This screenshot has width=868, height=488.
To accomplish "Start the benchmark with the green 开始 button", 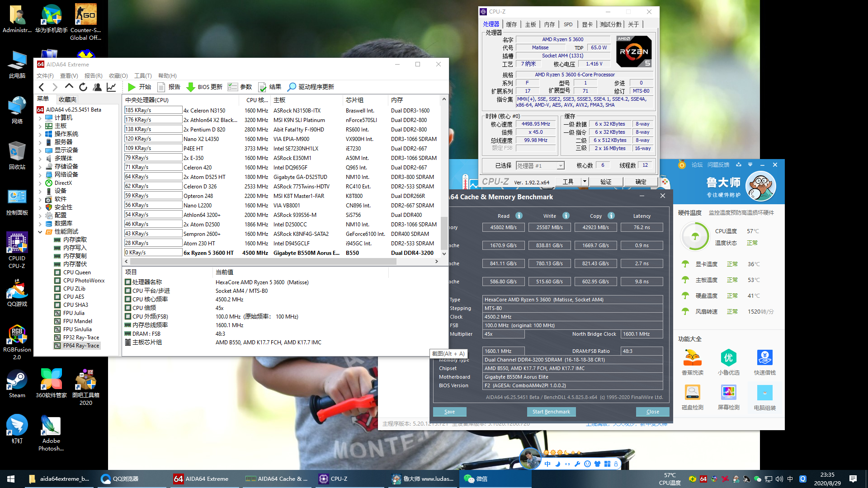I will (139, 87).
